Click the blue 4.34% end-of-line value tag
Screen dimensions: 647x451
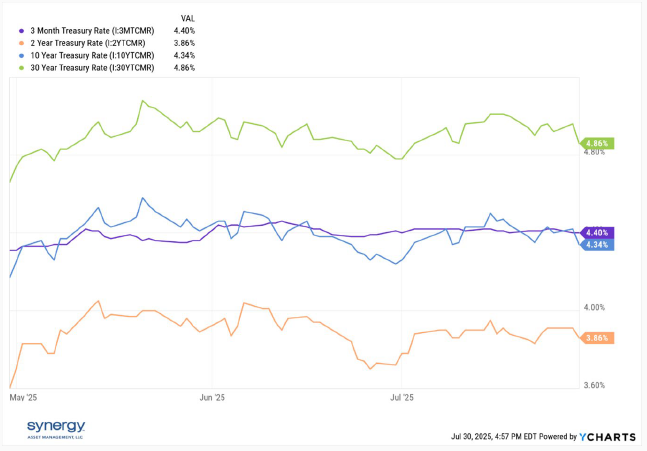595,244
